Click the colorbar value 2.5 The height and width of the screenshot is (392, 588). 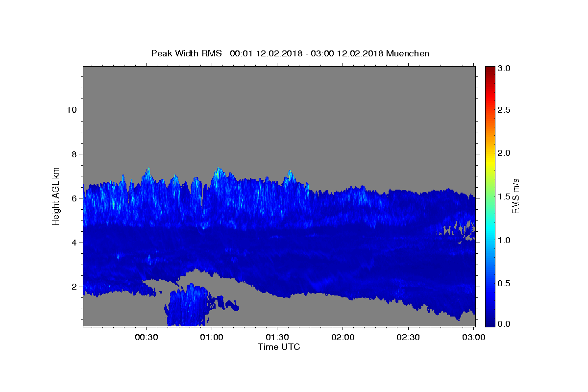[x=505, y=110]
